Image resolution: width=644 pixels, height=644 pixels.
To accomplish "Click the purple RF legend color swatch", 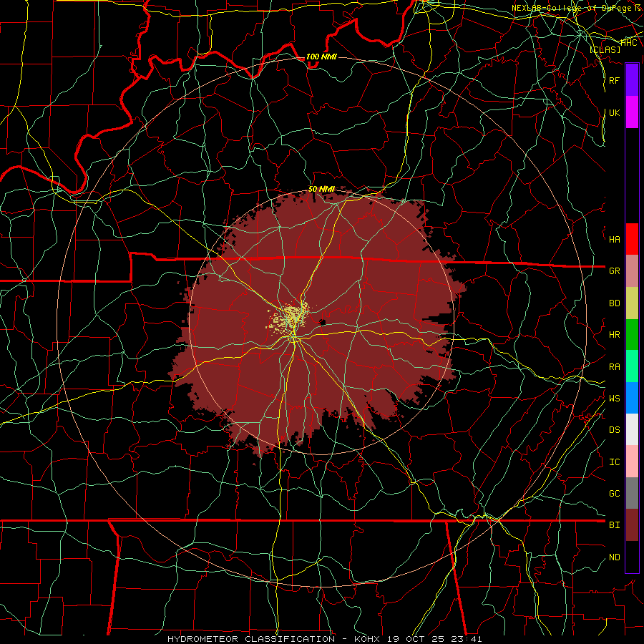I will coord(632,80).
